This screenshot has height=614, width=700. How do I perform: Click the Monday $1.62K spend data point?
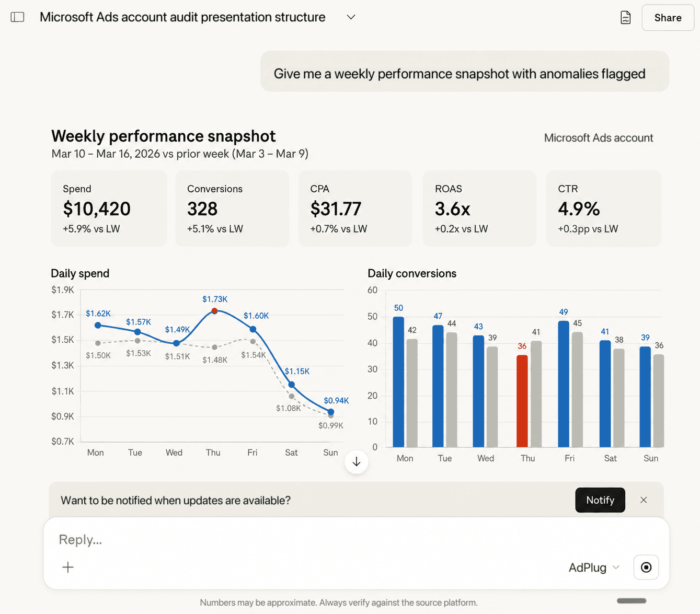(98, 325)
